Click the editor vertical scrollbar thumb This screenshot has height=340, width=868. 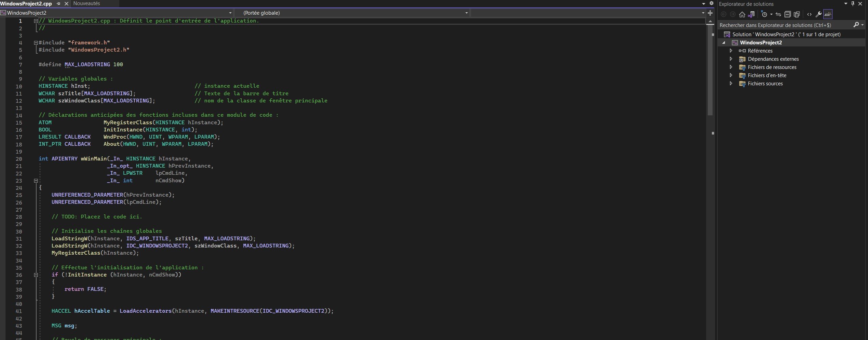click(x=710, y=70)
